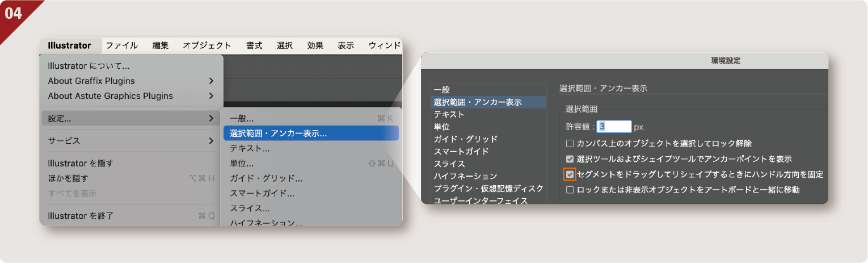Enable カンバス上のオブジェクトを選択してロック解除 checkbox

point(570,144)
